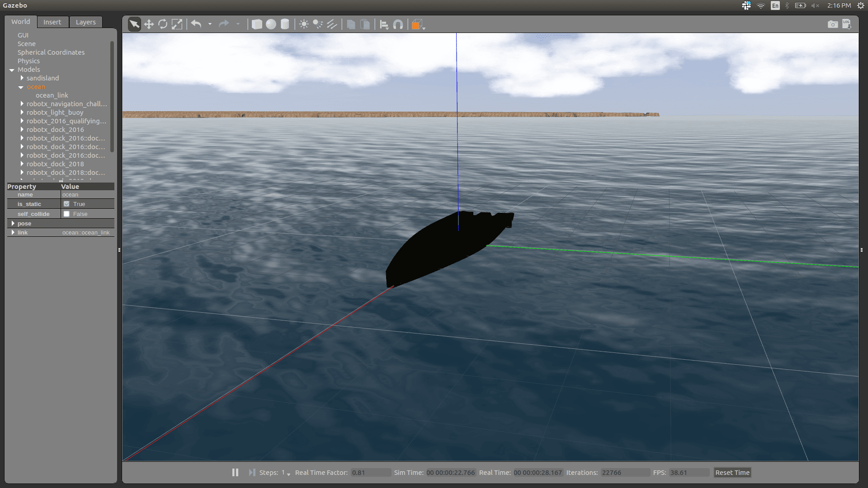Insert a sphere shape
868x488 pixels.
click(x=271, y=24)
